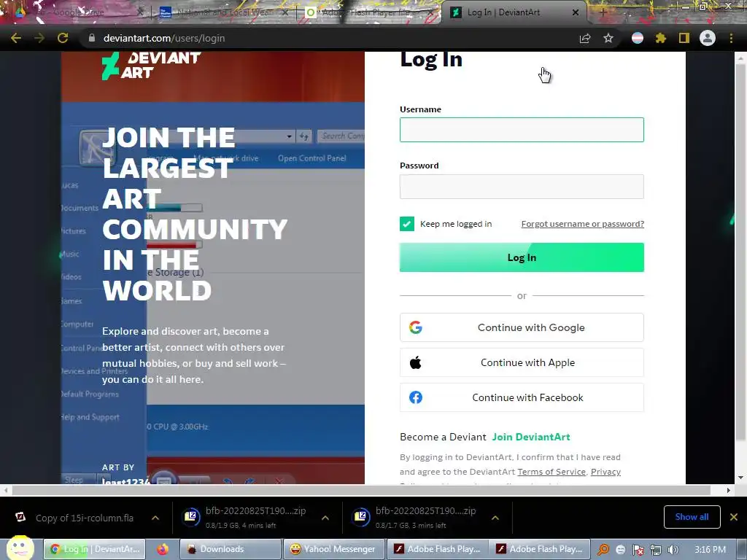Open the second Adobe Flash Player taskbar window
The height and width of the screenshot is (560, 747).
pos(541,549)
